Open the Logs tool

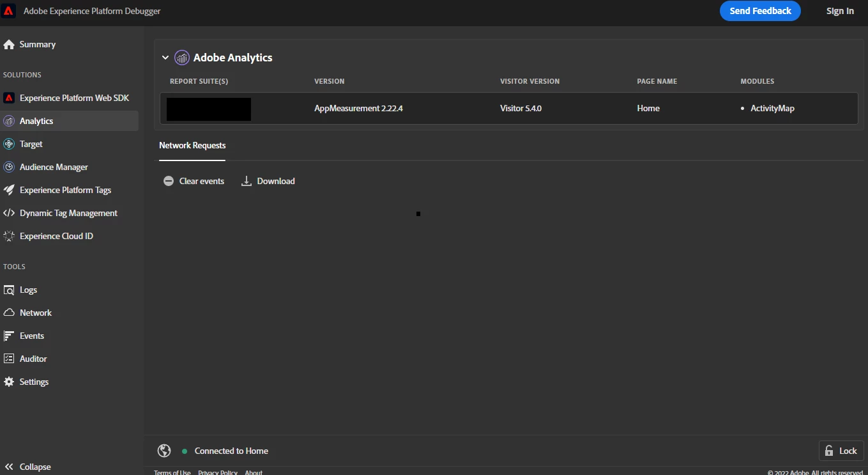[x=70, y=290]
